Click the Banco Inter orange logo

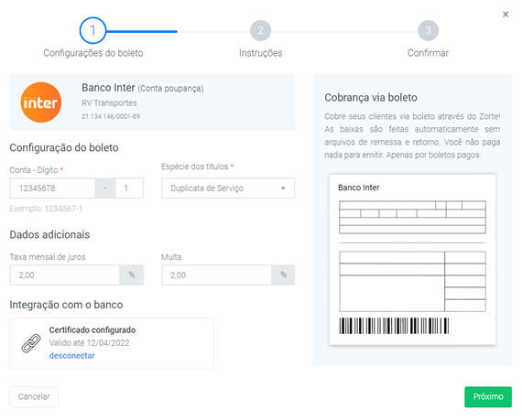41,102
